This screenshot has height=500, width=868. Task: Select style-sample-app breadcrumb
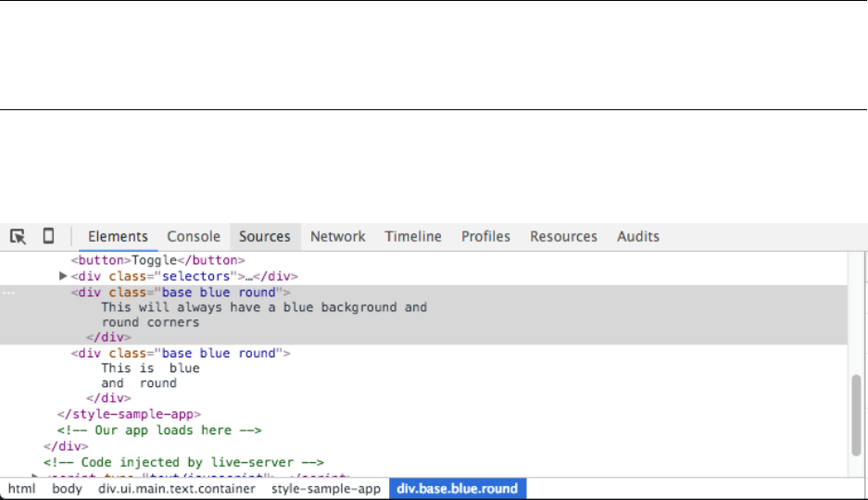326,489
